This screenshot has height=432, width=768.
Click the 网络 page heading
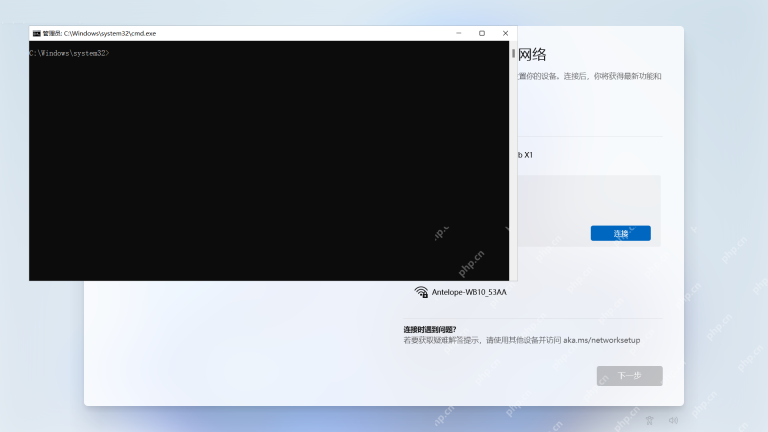coord(532,54)
